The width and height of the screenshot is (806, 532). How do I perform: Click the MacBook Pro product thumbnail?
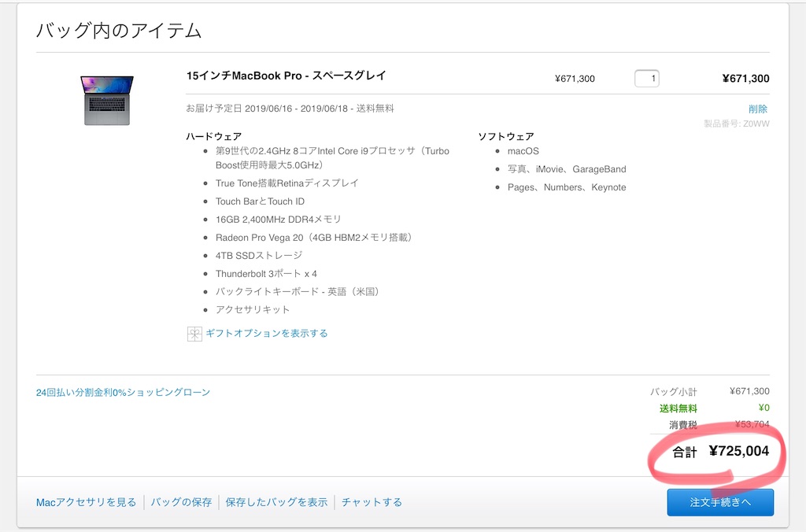pos(107,100)
